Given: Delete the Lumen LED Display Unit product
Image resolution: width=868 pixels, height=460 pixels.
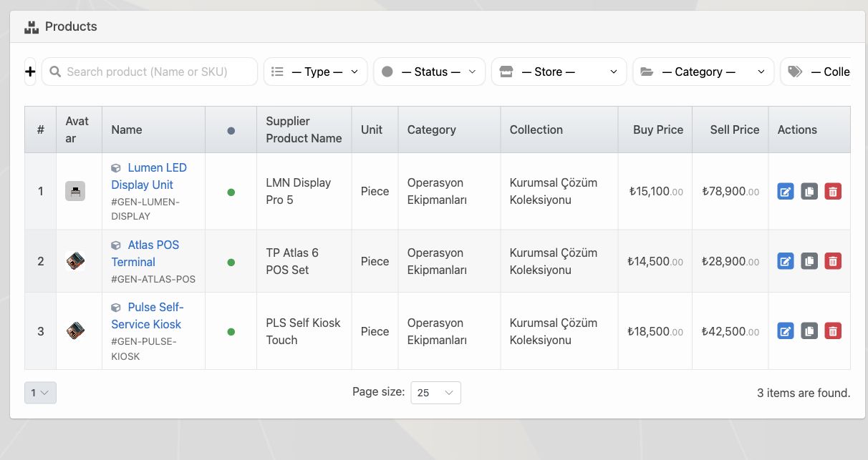Looking at the screenshot, I should [x=833, y=191].
